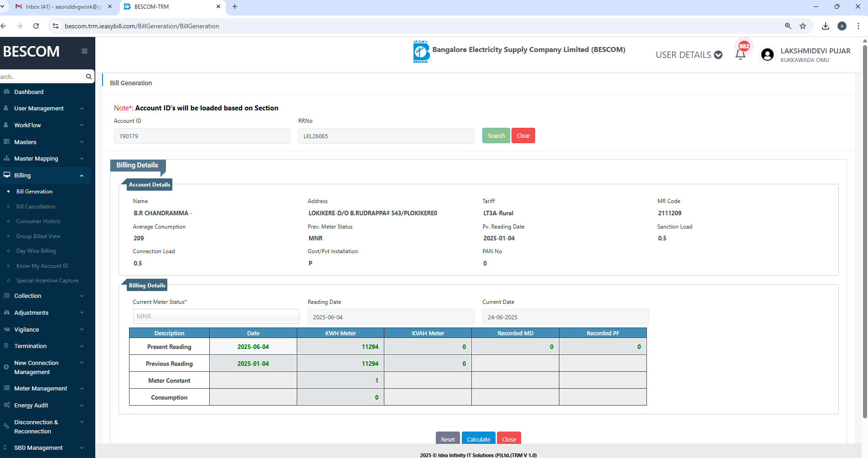Expand Masters submenu chevron
The image size is (868, 458).
coord(82,142)
